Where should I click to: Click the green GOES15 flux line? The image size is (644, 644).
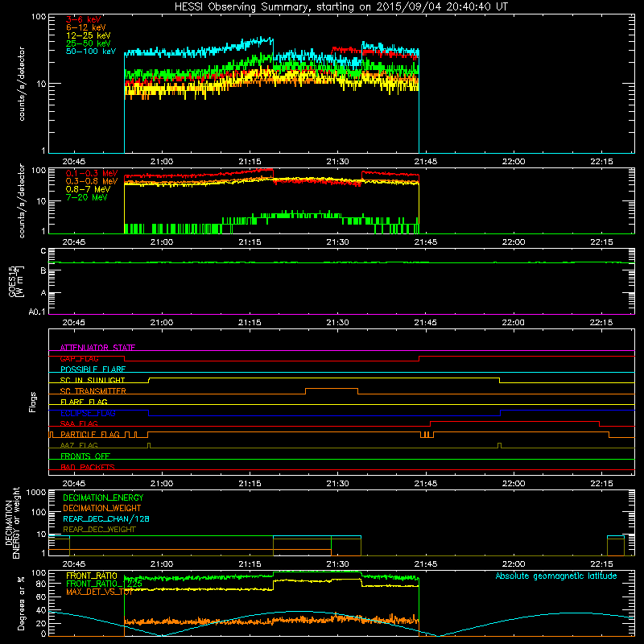[x=341, y=262]
